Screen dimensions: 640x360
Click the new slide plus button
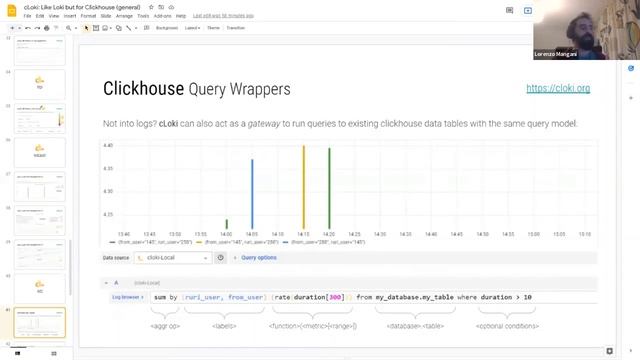12,28
